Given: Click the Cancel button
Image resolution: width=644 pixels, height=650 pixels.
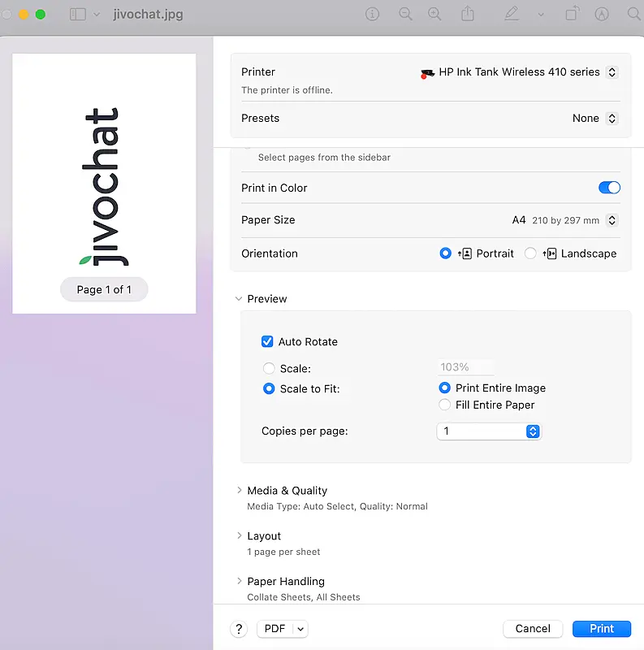Looking at the screenshot, I should tap(533, 629).
